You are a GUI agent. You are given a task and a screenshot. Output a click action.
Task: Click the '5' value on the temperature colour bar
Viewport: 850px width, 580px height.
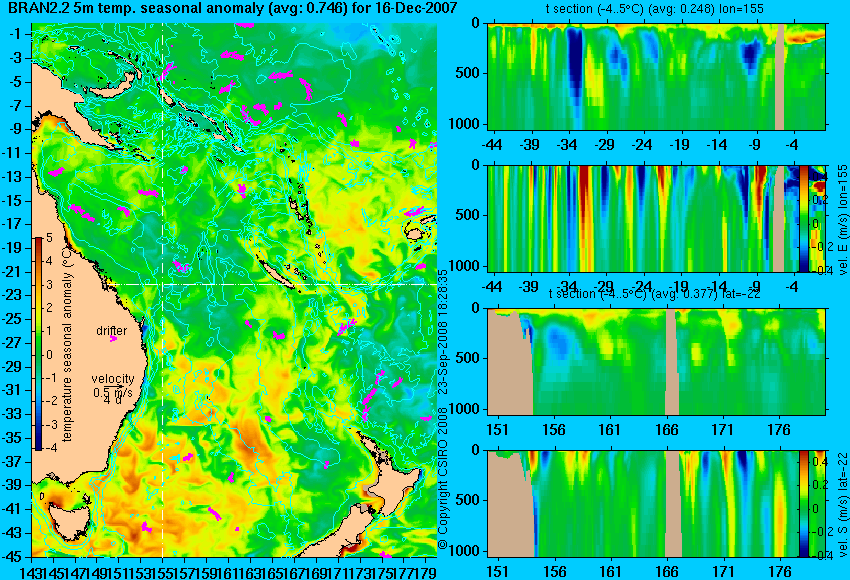49,237
